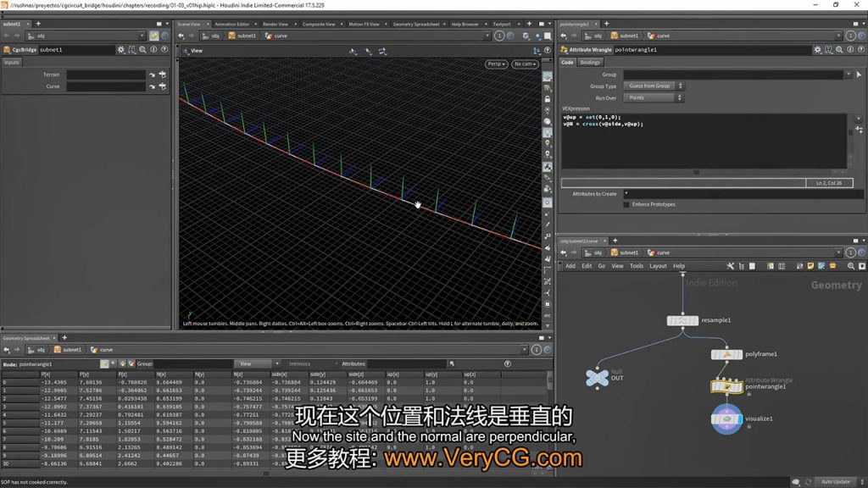Switch to Animation Editor tab
Viewport: 868px width, 488px height.
coord(232,25)
